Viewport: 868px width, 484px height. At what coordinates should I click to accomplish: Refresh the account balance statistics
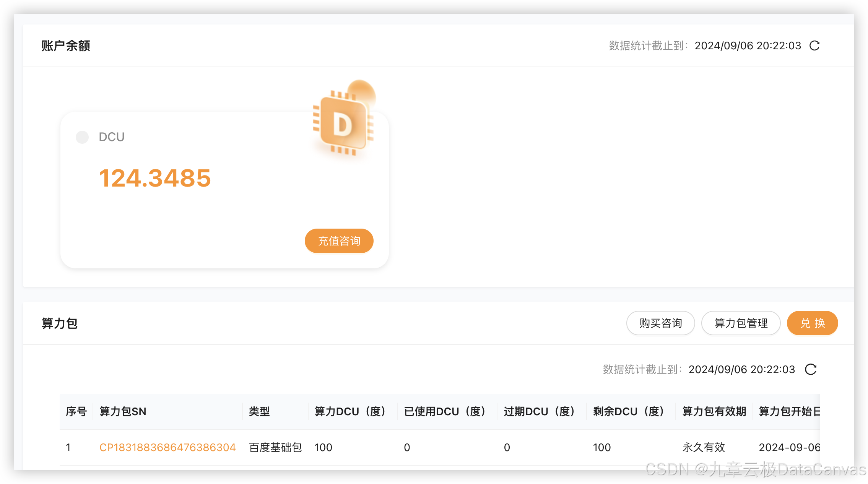click(x=814, y=46)
